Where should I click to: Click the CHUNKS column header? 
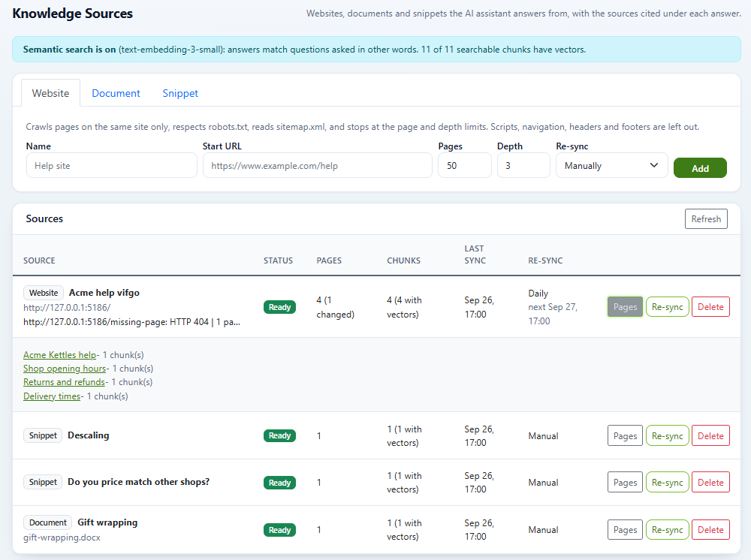[403, 260]
